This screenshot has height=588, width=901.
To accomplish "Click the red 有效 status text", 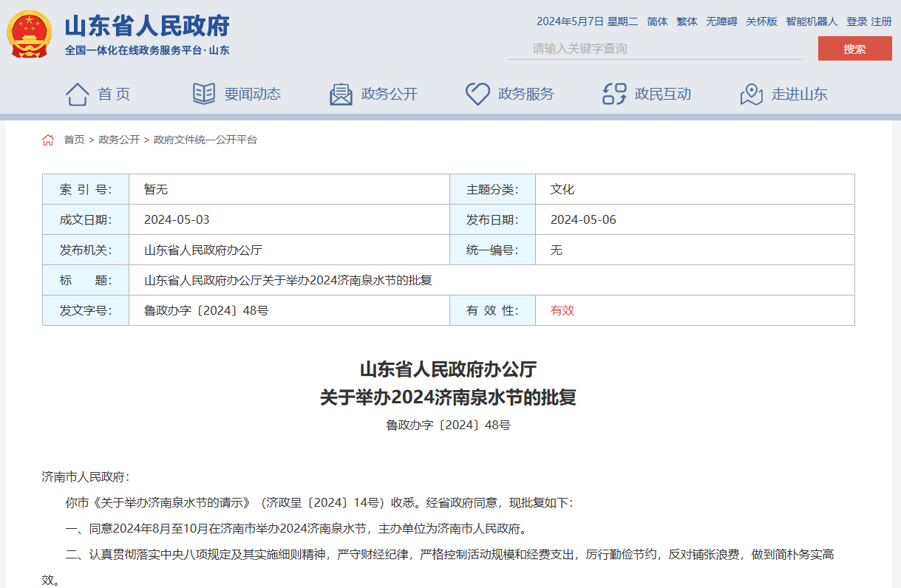I will coord(562,311).
